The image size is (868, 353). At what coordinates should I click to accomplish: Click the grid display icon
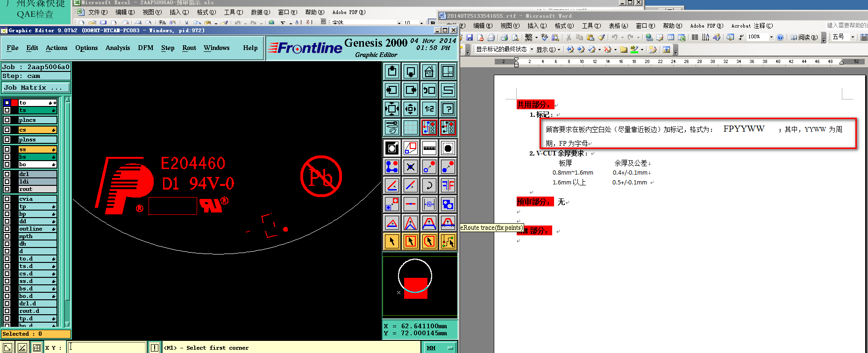coord(411,127)
